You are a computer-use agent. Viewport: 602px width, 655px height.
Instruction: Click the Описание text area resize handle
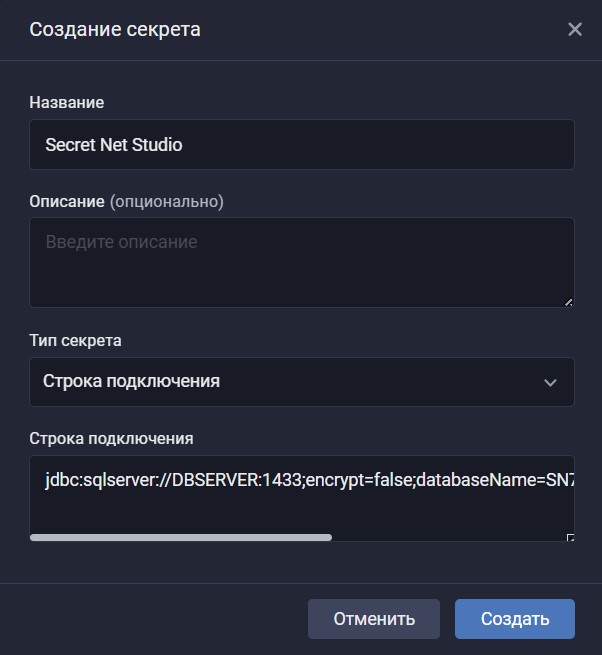(569, 302)
